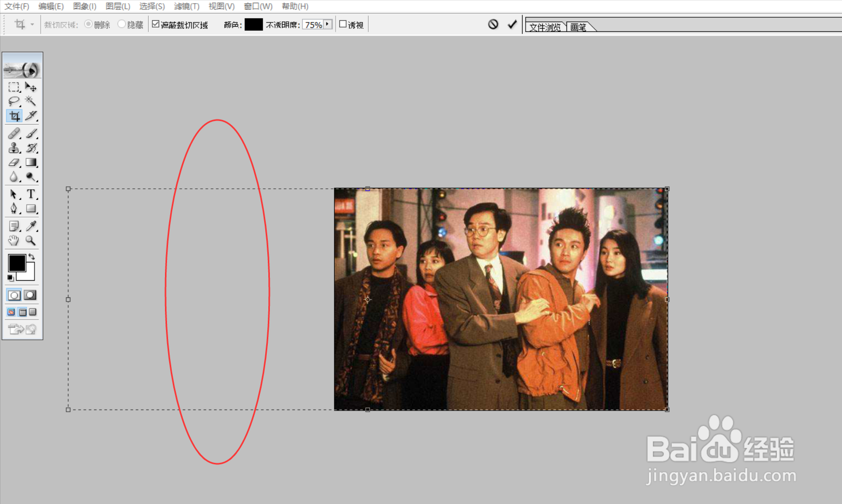842x504 pixels.
Task: Switch to the 画笔 tab
Action: click(x=578, y=27)
